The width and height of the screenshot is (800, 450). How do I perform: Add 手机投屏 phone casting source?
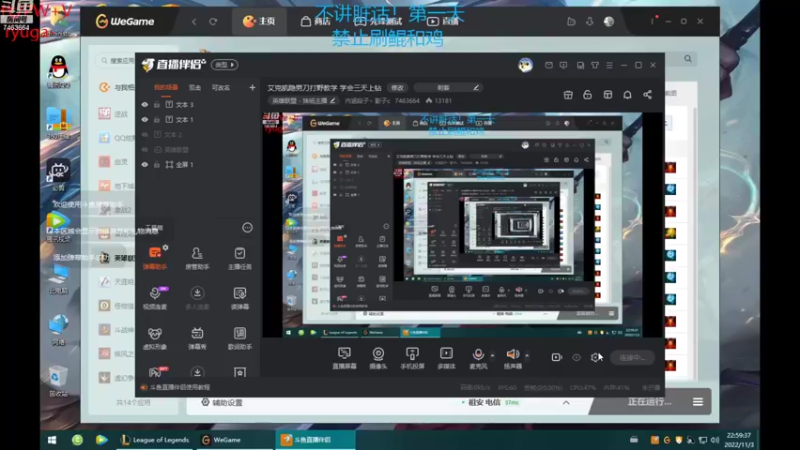click(x=412, y=358)
